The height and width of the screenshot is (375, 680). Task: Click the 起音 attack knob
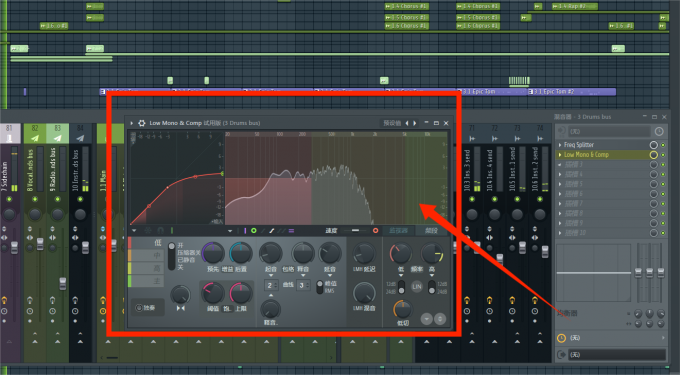pos(271,253)
